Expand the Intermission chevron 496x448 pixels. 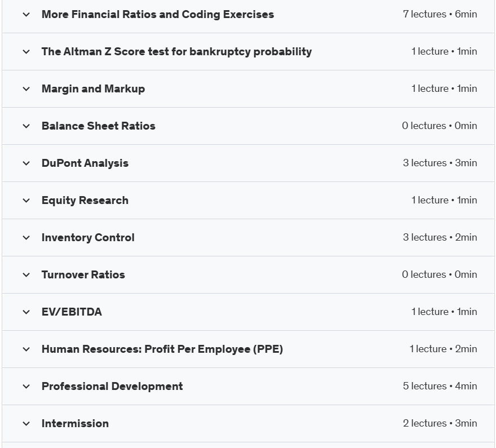(26, 424)
